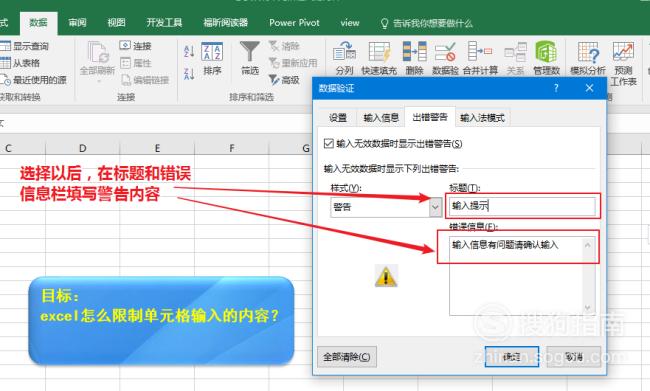650x391 pixels.
Task: Select column D header
Action: (82, 148)
